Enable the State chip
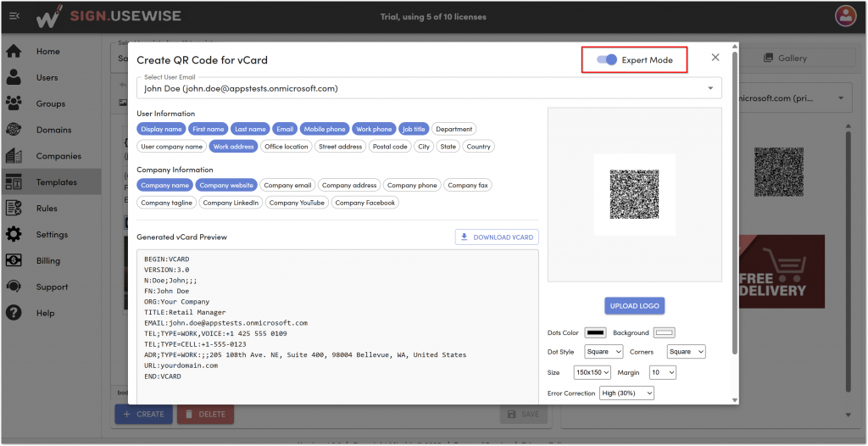 448,147
